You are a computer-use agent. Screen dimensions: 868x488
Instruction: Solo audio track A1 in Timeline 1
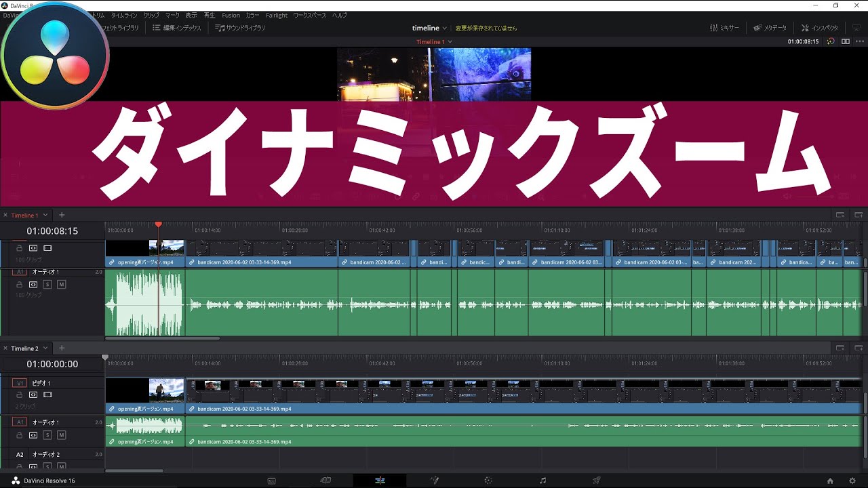[x=47, y=285]
